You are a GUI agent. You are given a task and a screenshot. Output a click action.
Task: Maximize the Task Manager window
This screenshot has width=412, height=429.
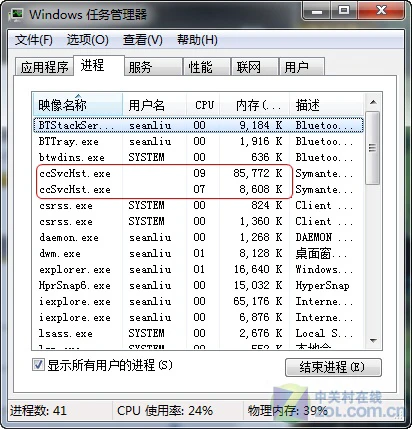coord(344,11)
